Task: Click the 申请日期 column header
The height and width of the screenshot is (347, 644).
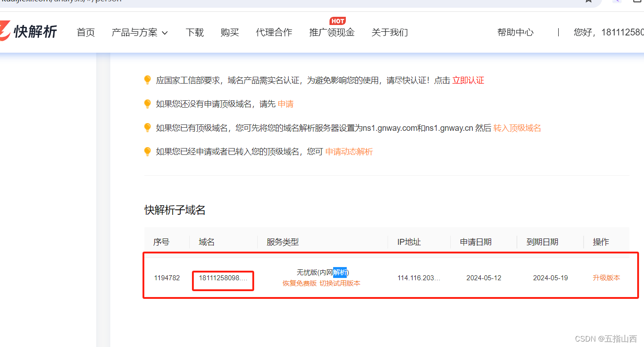Action: (x=476, y=242)
